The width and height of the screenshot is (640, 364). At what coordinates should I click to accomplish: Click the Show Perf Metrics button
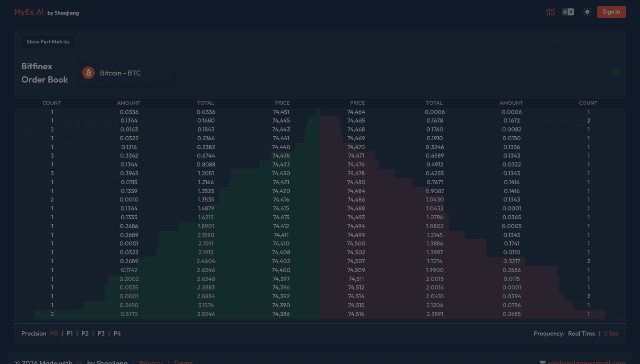48,42
